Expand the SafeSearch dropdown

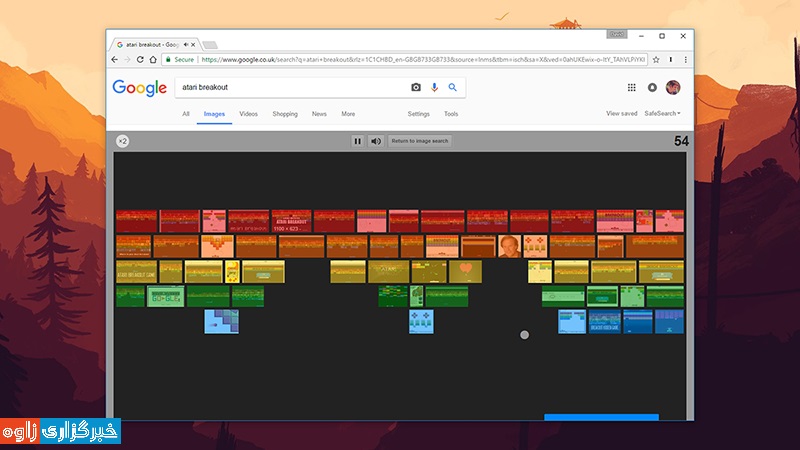[662, 114]
